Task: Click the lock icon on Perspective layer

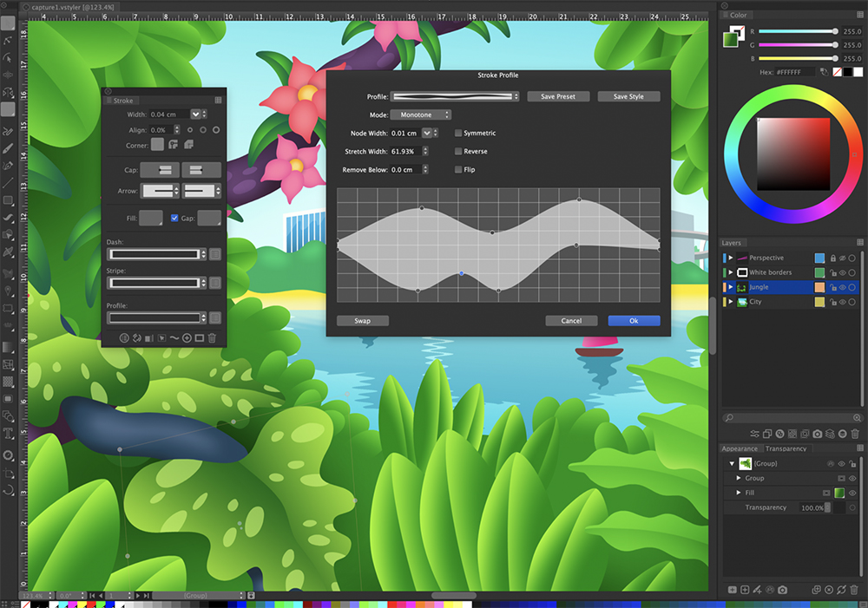Action: click(832, 258)
